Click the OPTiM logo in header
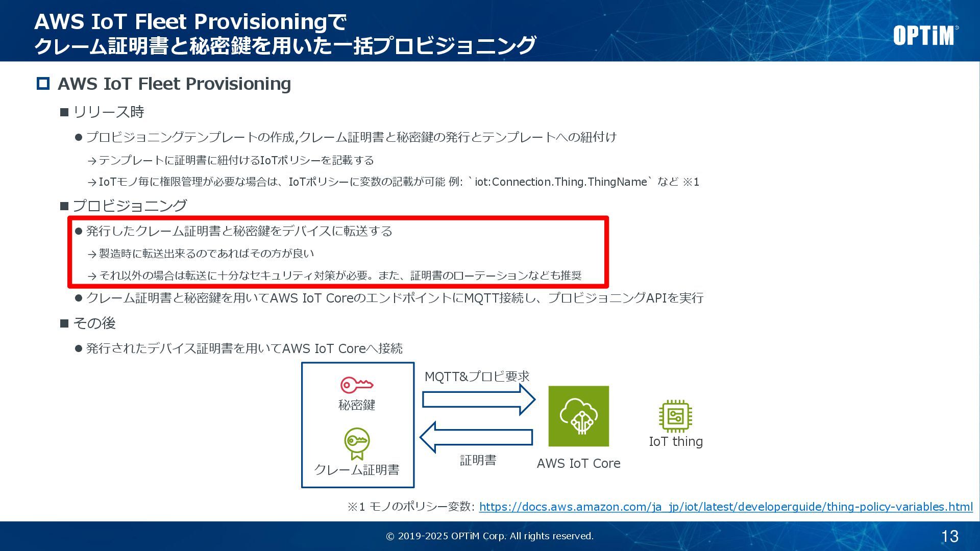This screenshot has width=980, height=551. click(924, 35)
